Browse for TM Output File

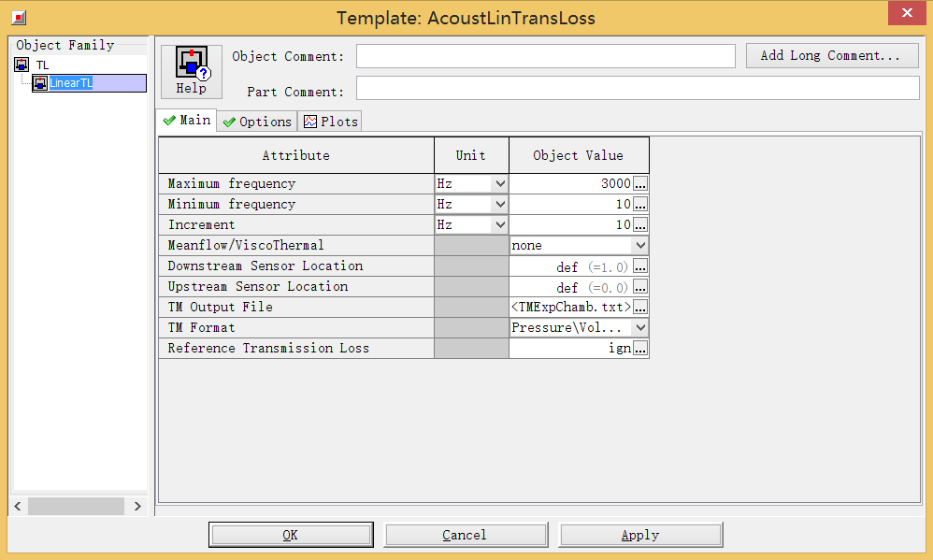coord(640,308)
